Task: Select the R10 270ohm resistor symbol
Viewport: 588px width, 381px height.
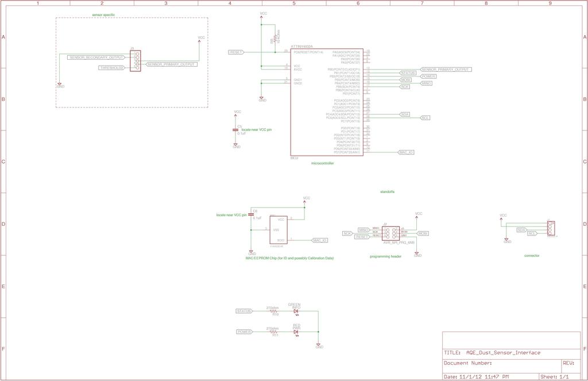Action: pyautogui.click(x=274, y=311)
